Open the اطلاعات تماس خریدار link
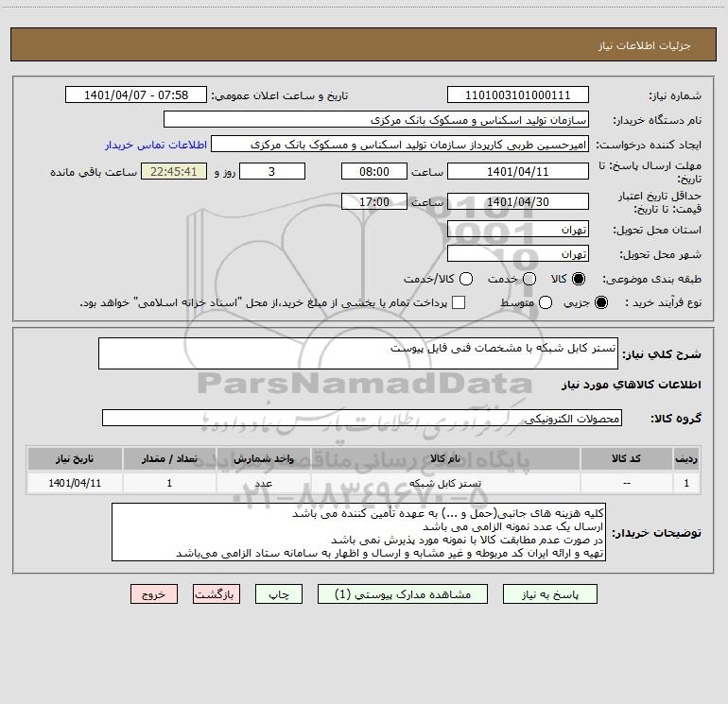The image size is (728, 704). pyautogui.click(x=156, y=145)
